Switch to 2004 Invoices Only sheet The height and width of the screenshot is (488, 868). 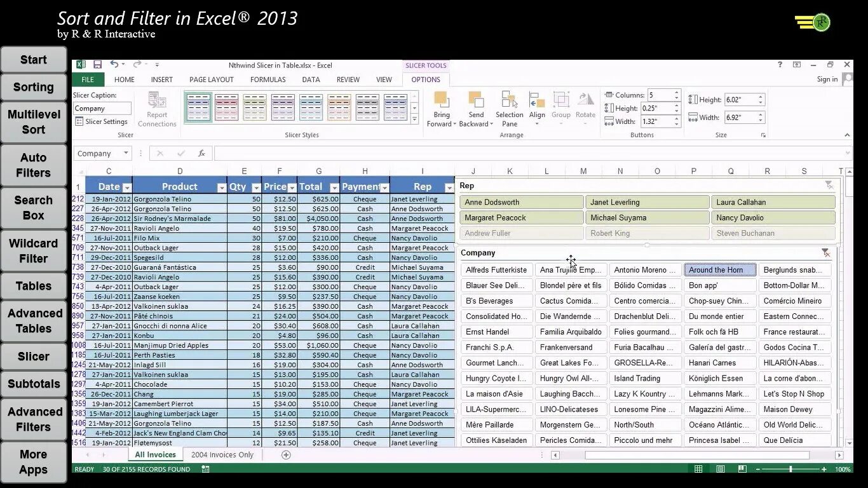tap(222, 455)
